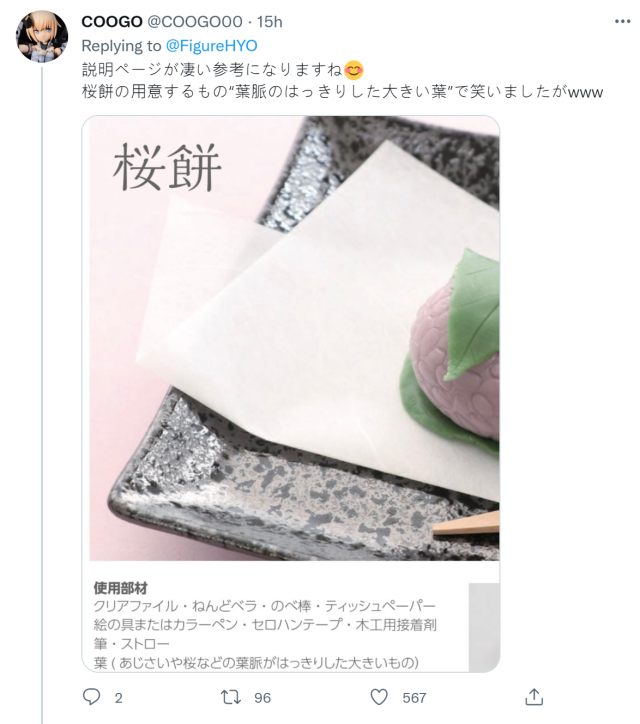The height and width of the screenshot is (724, 640).
Task: Click the 桜餅 title in image
Action: coord(167,167)
